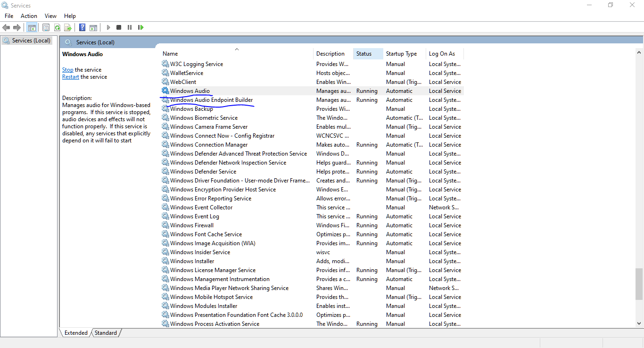Open the Properties toolbar icon
The image size is (644, 348).
pyautogui.click(x=46, y=27)
